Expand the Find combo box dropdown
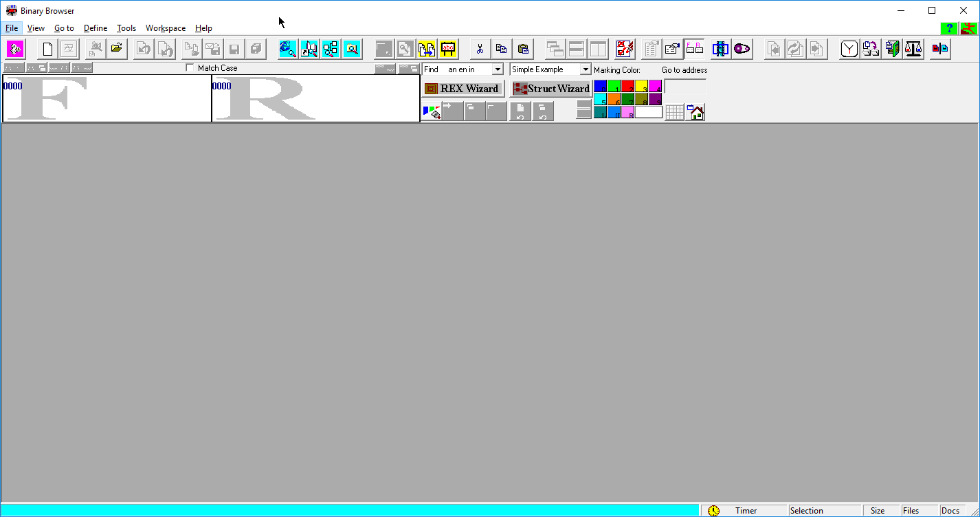 (x=498, y=69)
